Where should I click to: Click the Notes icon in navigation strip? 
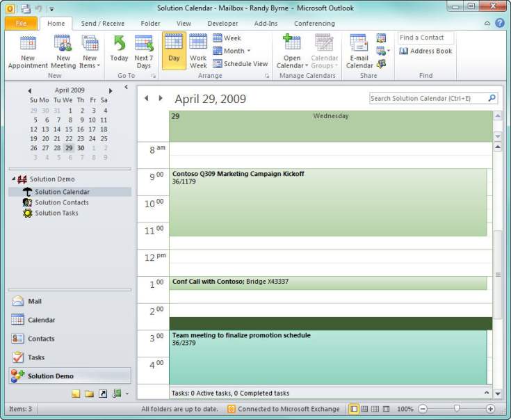click(76, 394)
